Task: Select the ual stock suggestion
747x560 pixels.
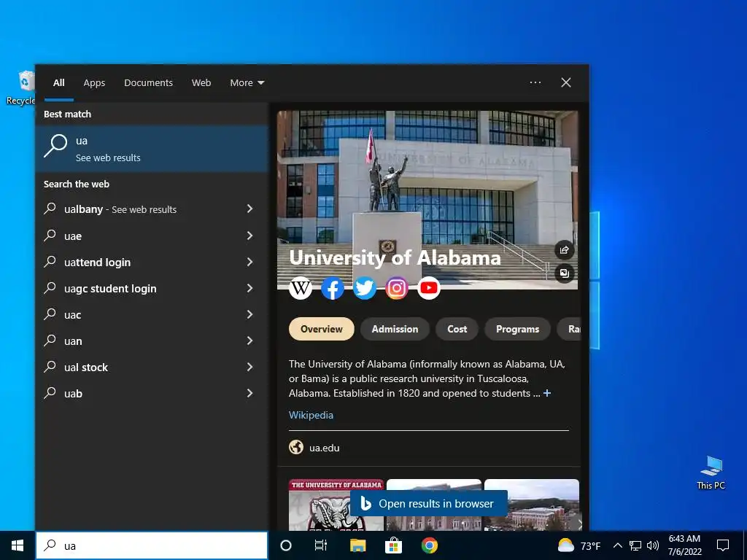Action: coord(152,367)
